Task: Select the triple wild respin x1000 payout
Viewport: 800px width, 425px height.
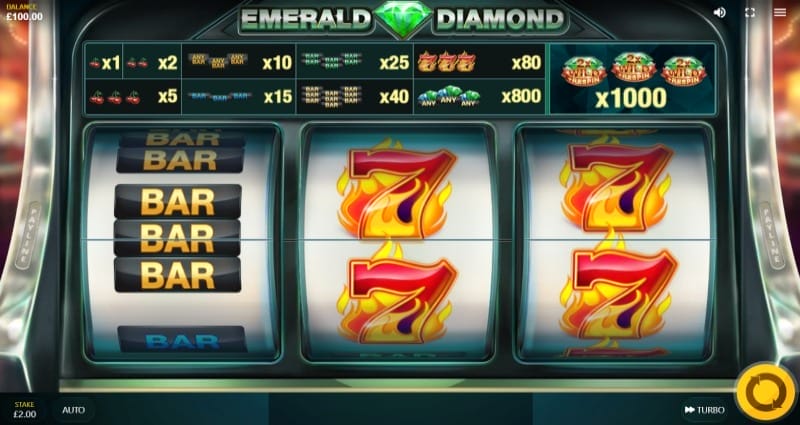Action: (x=632, y=79)
